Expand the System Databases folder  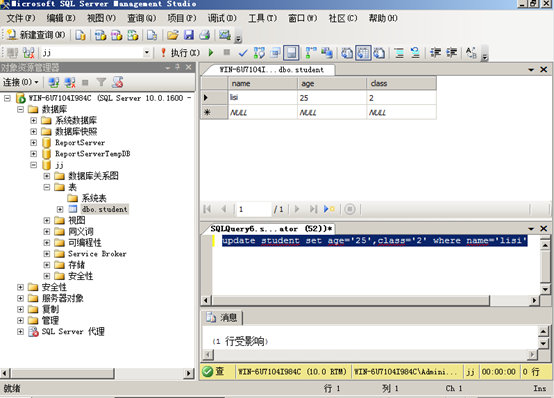(33, 121)
